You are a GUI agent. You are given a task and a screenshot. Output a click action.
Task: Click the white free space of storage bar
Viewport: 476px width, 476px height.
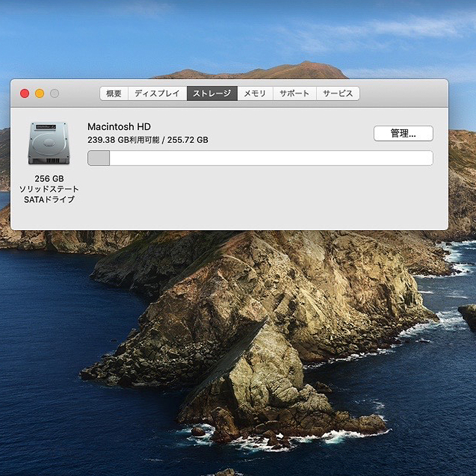pos(271,158)
